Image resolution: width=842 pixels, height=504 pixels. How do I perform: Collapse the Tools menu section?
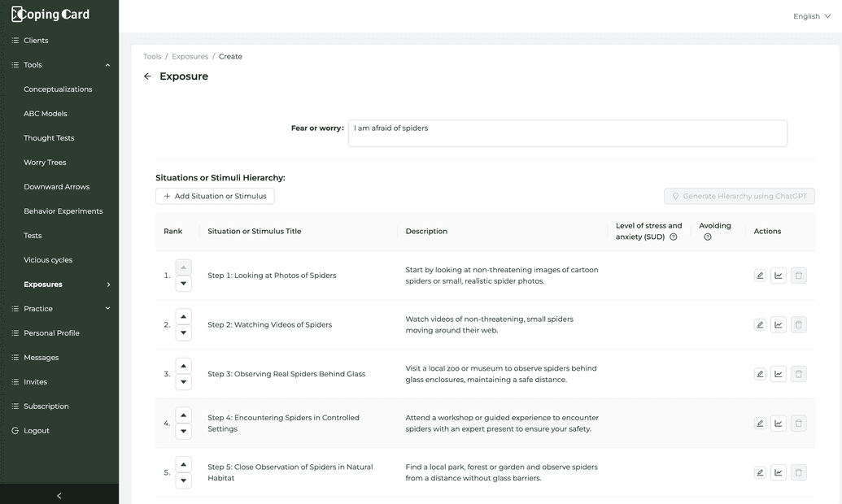click(107, 65)
